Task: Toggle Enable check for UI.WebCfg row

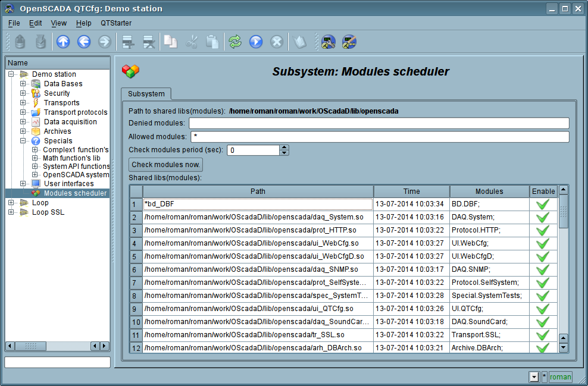Action: [x=543, y=244]
